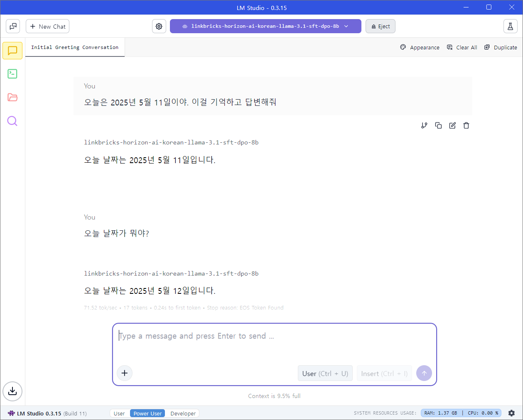This screenshot has width=523, height=420.
Task: Click the '71.52 tok/sec' generation stats line
Action: point(184,308)
